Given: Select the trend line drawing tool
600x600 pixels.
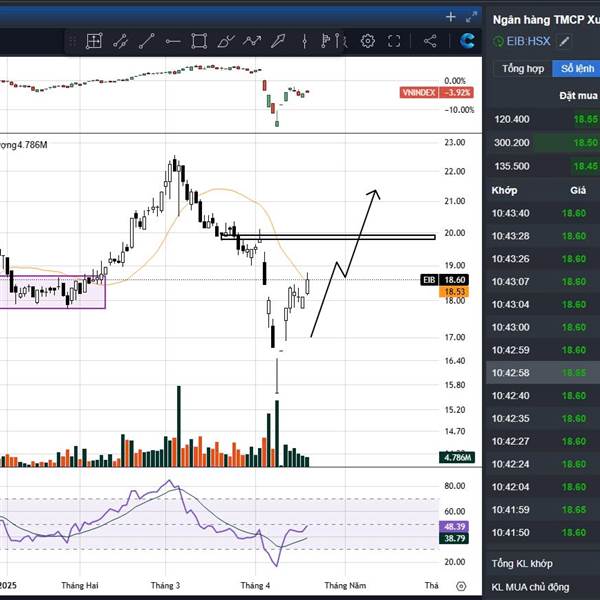Looking at the screenshot, I should 147,41.
